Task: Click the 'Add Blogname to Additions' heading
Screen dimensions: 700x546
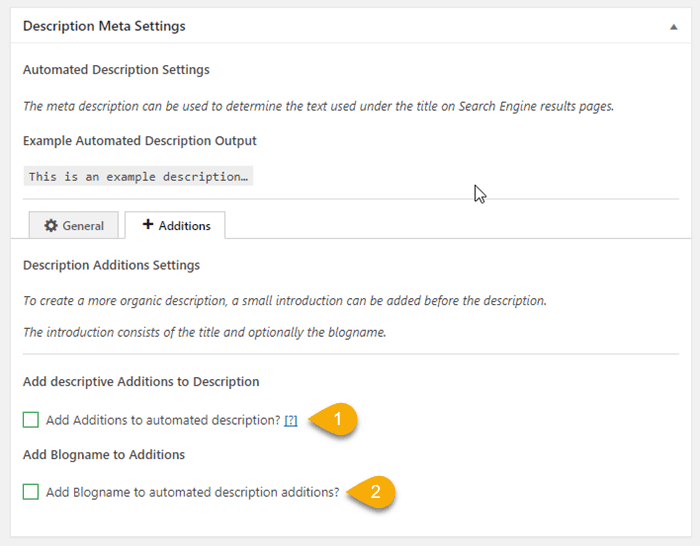Action: (x=104, y=454)
